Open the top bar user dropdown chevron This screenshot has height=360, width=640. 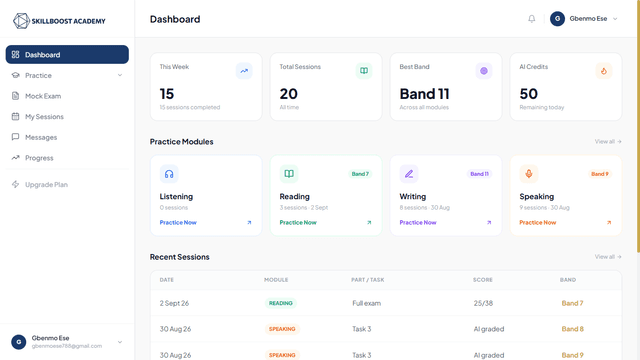(x=615, y=19)
